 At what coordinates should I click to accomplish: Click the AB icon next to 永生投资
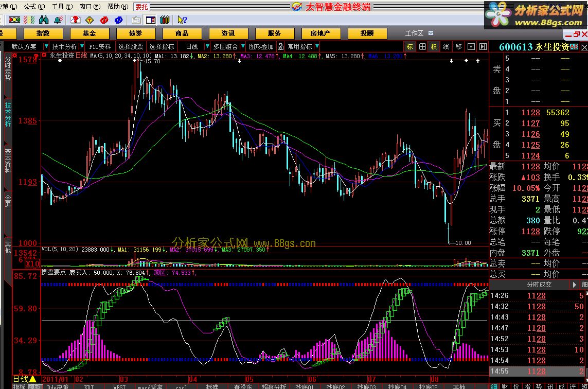coord(574,47)
